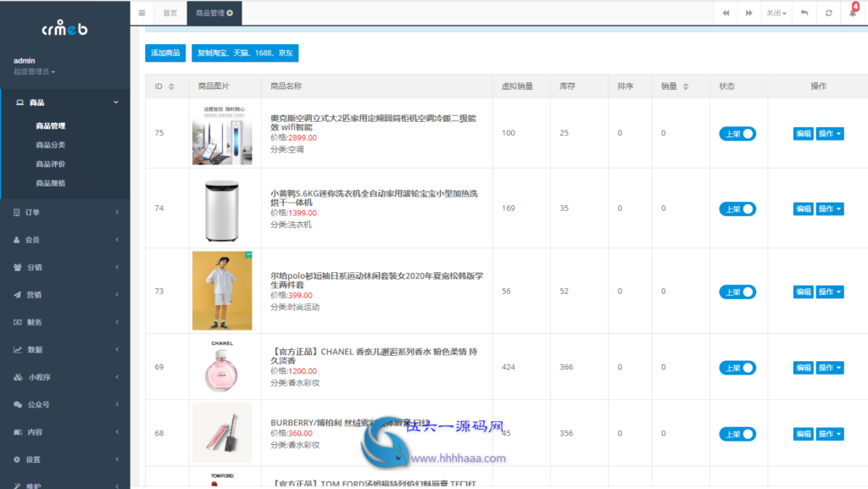The height and width of the screenshot is (489, 868).
Task: Collapse the 商品 menu chevron
Action: [x=116, y=103]
